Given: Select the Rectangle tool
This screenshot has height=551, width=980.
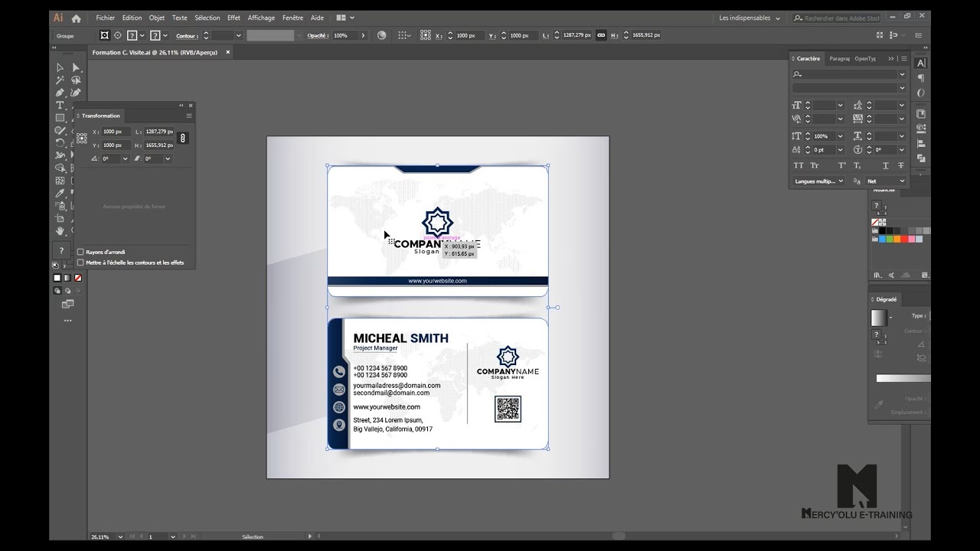Looking at the screenshot, I should [60, 118].
